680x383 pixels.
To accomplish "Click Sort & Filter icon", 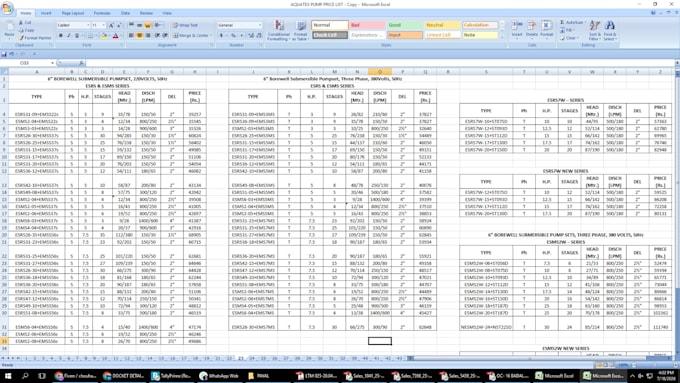I will click(x=595, y=30).
